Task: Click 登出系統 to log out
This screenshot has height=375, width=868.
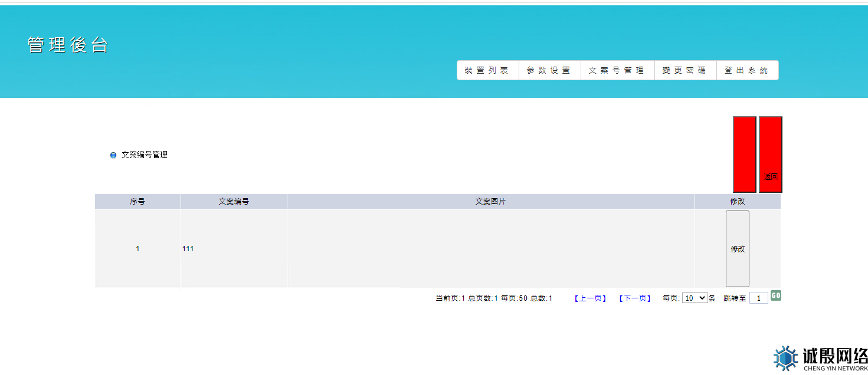Action: coord(746,70)
